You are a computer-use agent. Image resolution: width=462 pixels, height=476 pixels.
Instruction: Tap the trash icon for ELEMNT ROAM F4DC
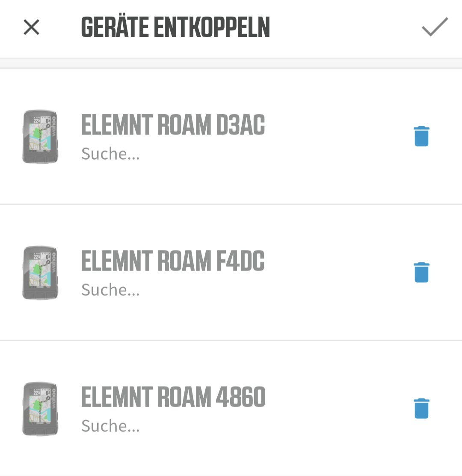[x=421, y=272]
